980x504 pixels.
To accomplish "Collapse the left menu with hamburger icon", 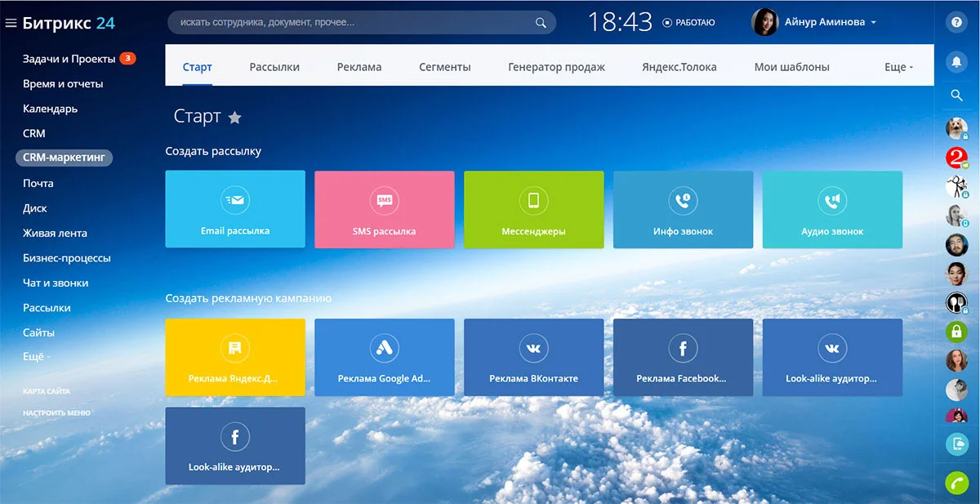I will pos(11,23).
